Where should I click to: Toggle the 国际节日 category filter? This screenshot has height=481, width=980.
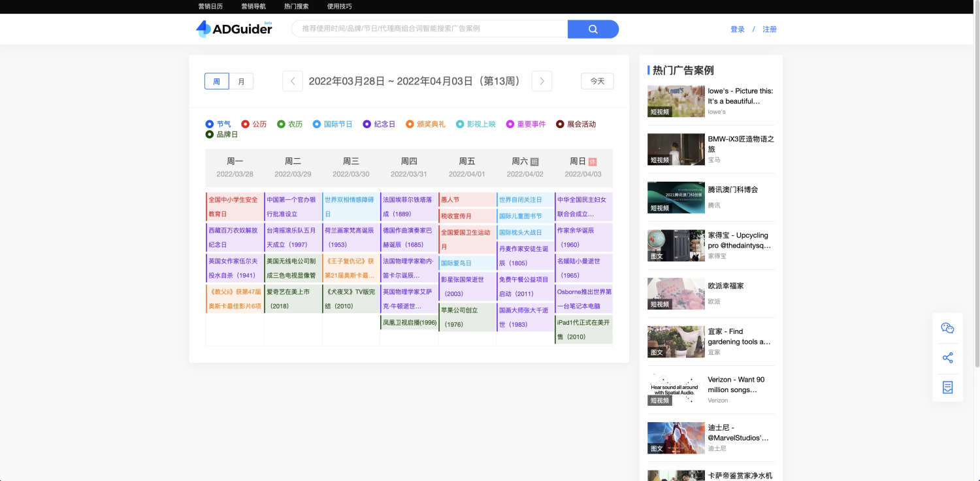(333, 124)
